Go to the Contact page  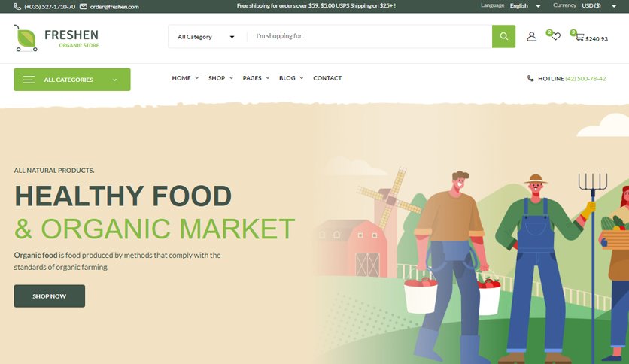[327, 78]
